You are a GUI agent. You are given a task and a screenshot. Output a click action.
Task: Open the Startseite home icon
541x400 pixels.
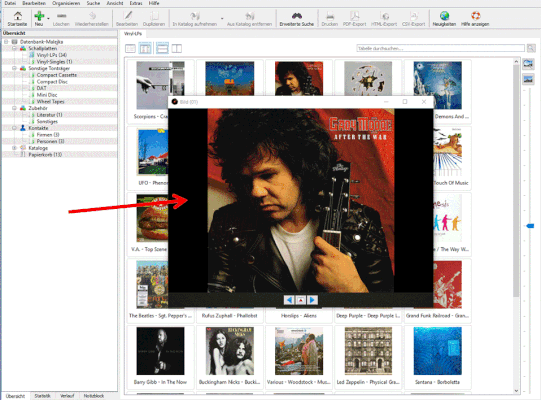coord(17,16)
